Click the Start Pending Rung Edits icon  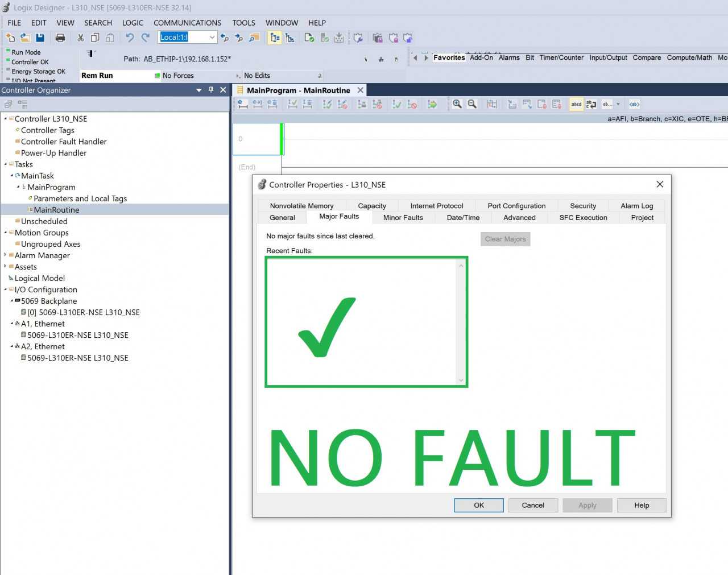(x=243, y=104)
